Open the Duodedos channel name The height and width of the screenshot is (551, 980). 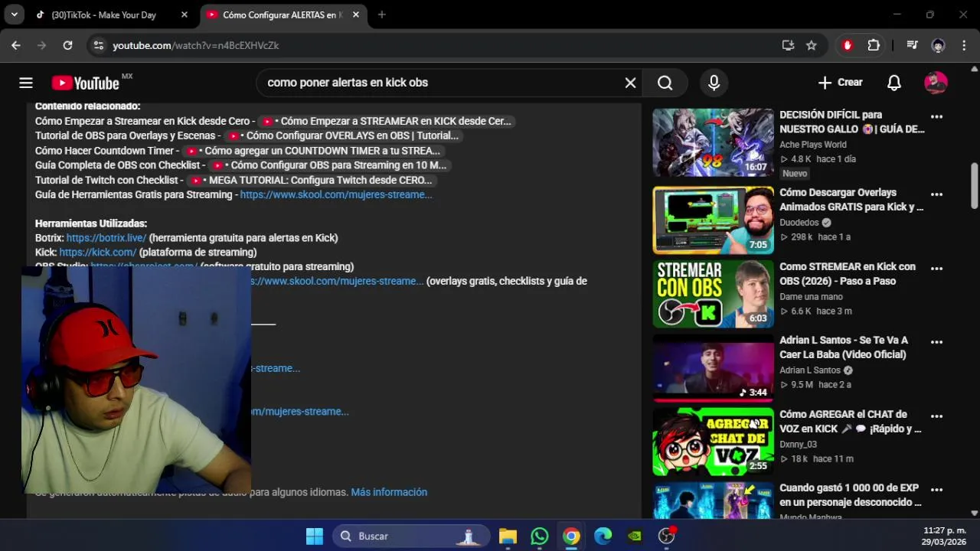[799, 223]
